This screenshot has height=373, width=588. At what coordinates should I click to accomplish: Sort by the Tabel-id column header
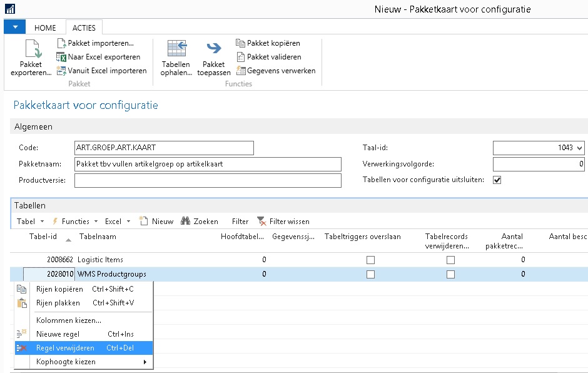tap(43, 237)
